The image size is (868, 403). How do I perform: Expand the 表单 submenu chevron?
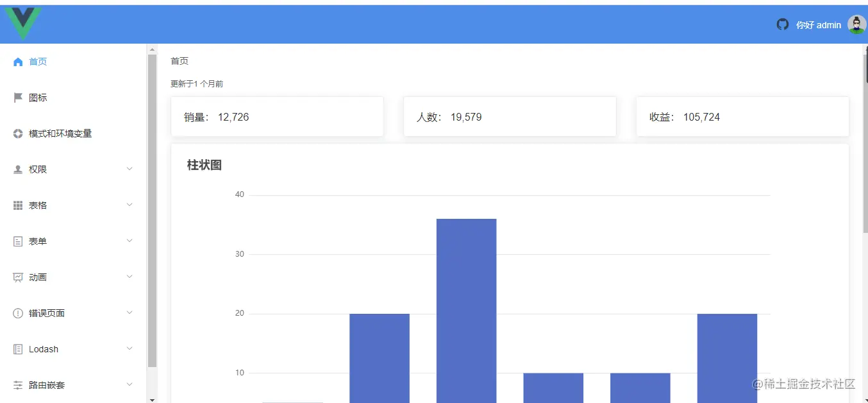[x=129, y=241]
